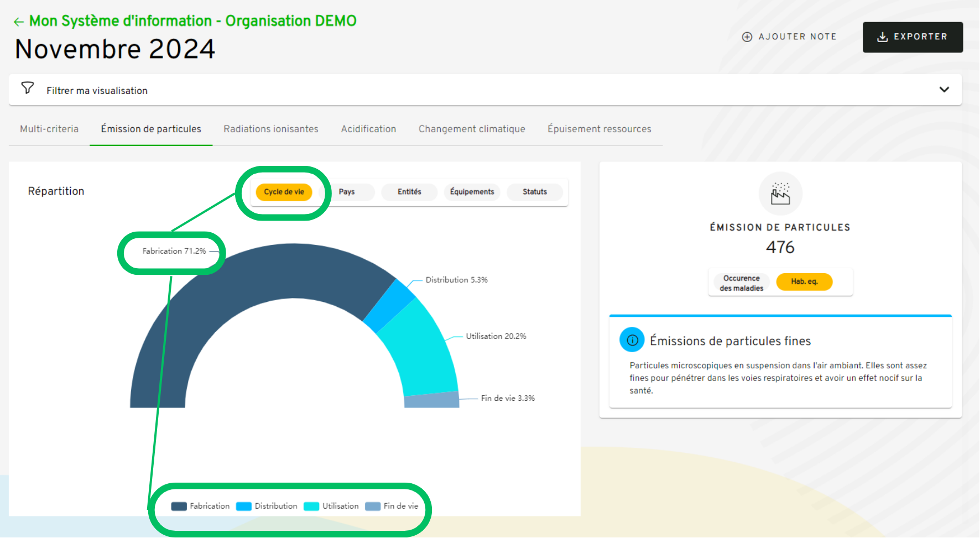Select Occurence des maladies unit
The width and height of the screenshot is (980, 538).
click(742, 283)
